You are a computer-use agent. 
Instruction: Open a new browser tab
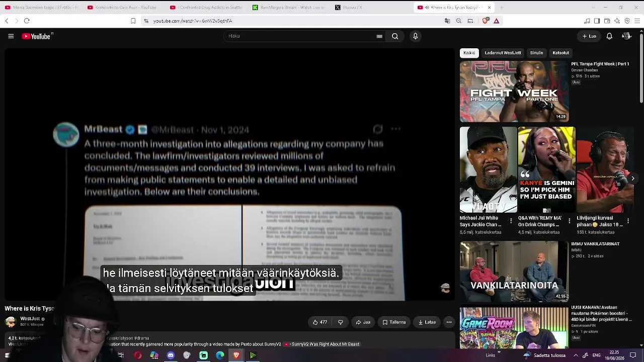pos(502,8)
